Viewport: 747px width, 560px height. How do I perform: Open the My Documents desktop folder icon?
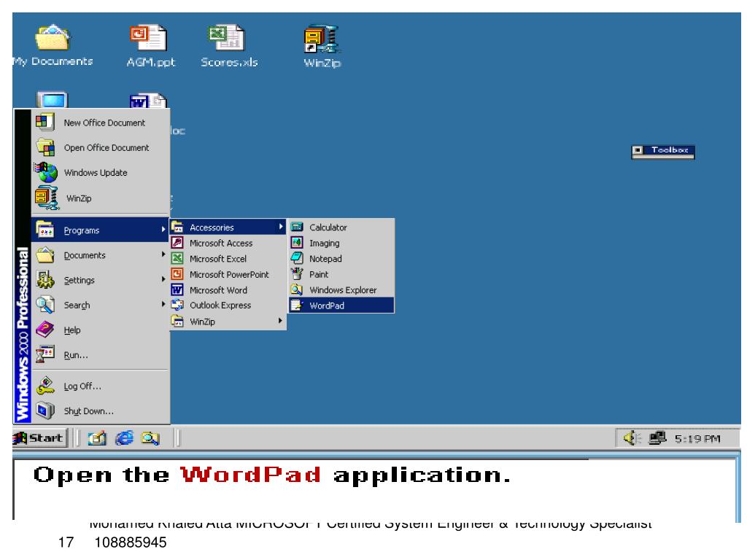[x=53, y=38]
